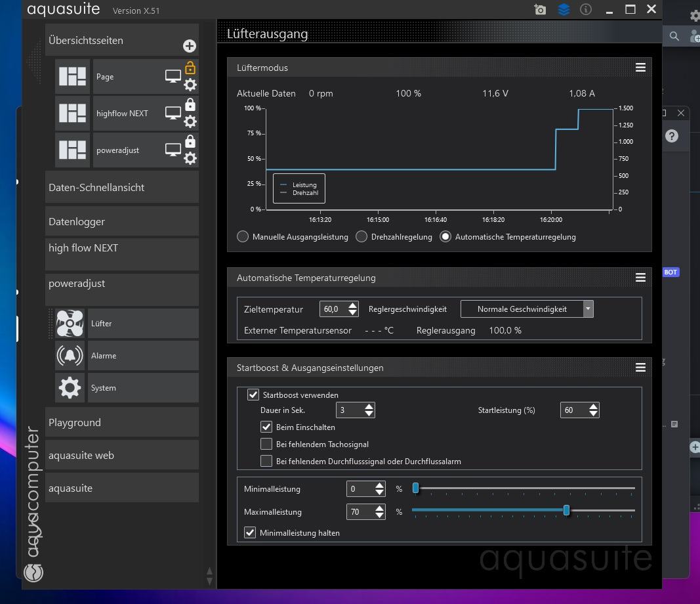Click the Maximalleistung slider handle

(x=567, y=509)
